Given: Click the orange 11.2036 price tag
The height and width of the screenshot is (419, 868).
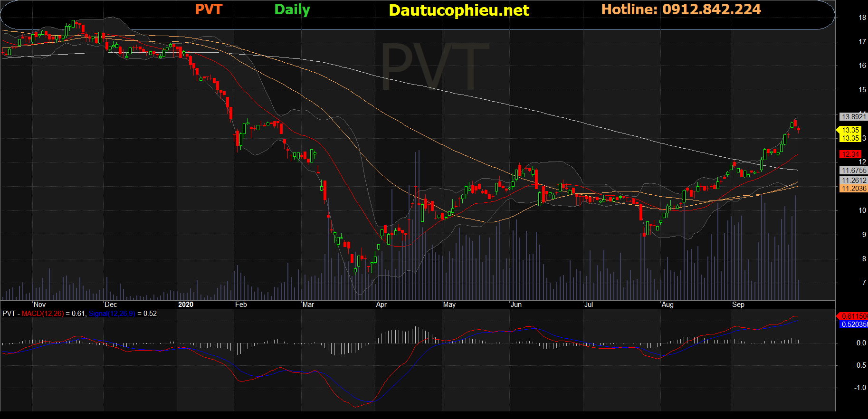Looking at the screenshot, I should (x=854, y=189).
